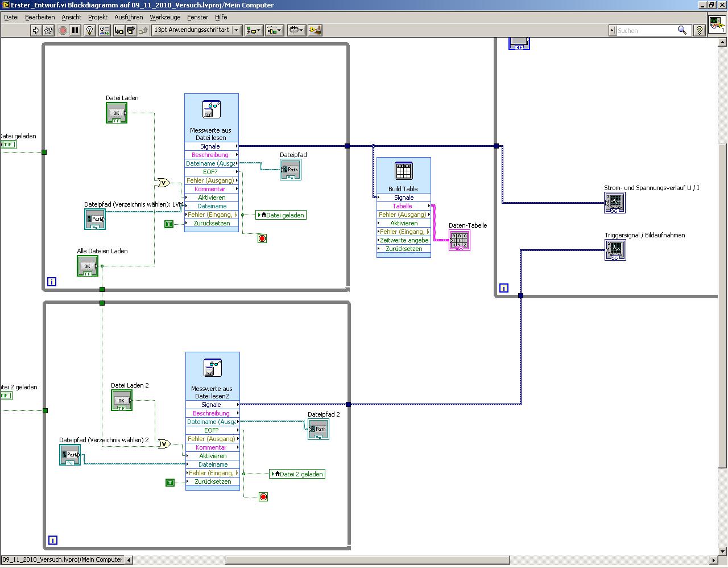The image size is (728, 568).
Task: Toggle highlight execution light bulb
Action: pos(89,30)
